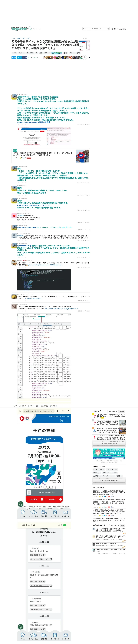Select the ファッション trending word
This screenshot has width=138, height=644.
coord(109,476)
